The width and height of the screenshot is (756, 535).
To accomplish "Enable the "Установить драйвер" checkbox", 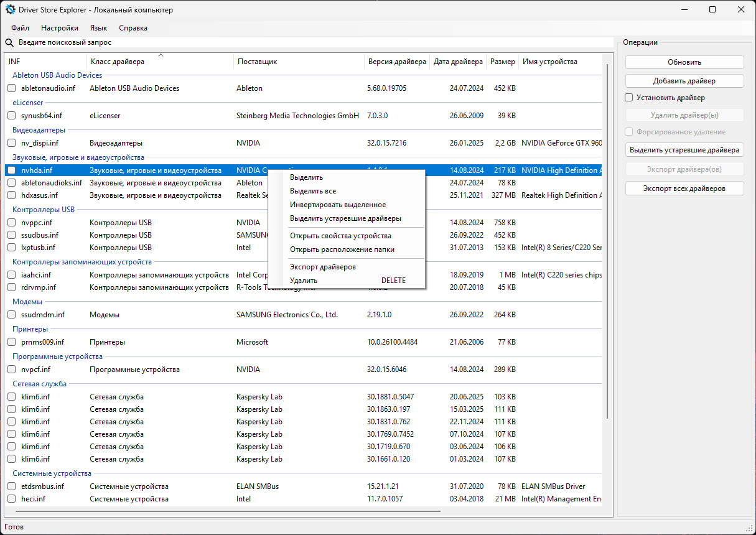I will click(x=629, y=98).
